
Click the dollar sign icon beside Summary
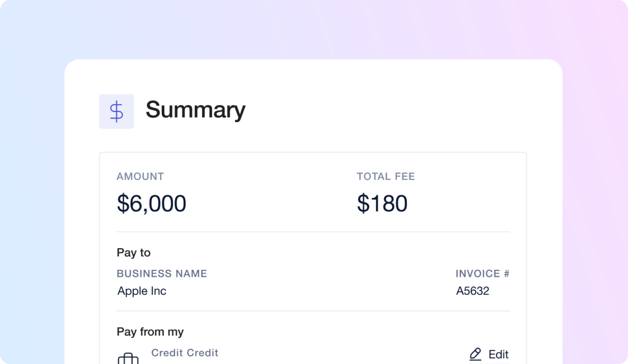pyautogui.click(x=116, y=111)
